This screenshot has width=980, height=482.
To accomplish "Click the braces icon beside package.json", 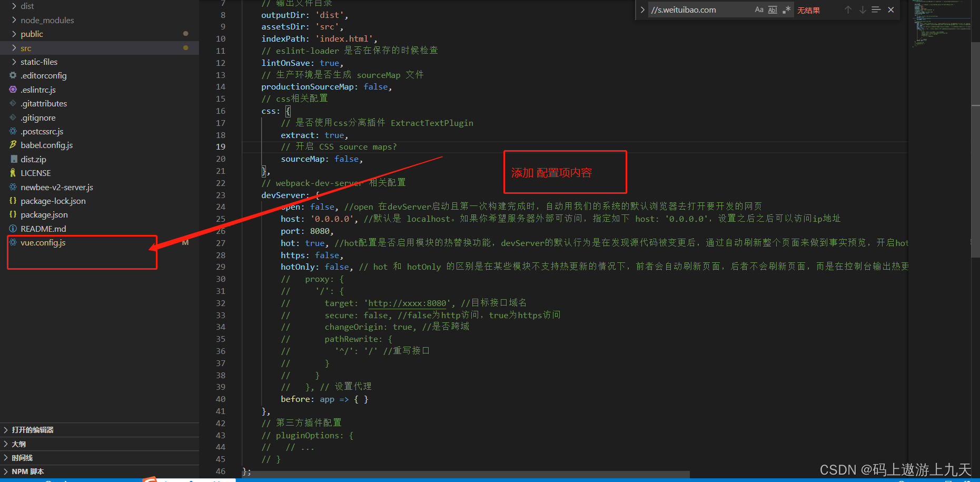I will (x=13, y=214).
